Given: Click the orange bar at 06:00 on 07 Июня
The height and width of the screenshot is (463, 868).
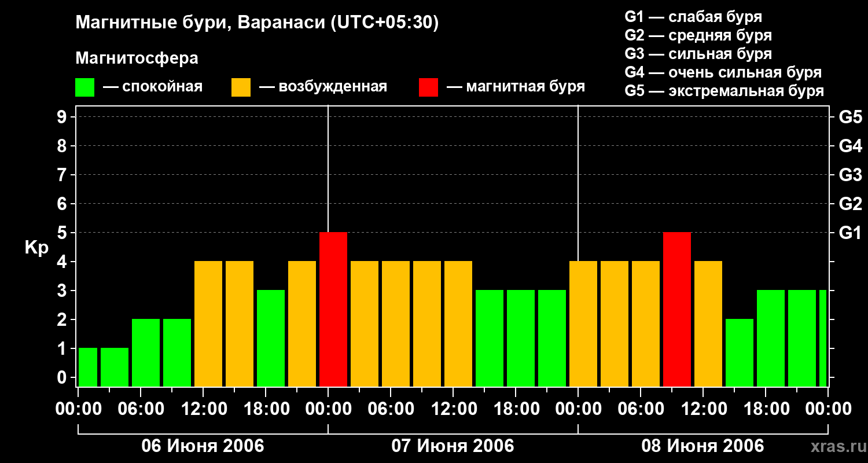Looking at the screenshot, I should 396,324.
